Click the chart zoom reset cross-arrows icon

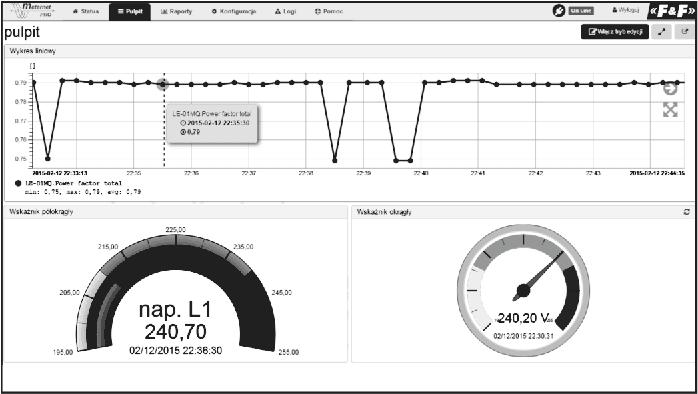tap(670, 110)
